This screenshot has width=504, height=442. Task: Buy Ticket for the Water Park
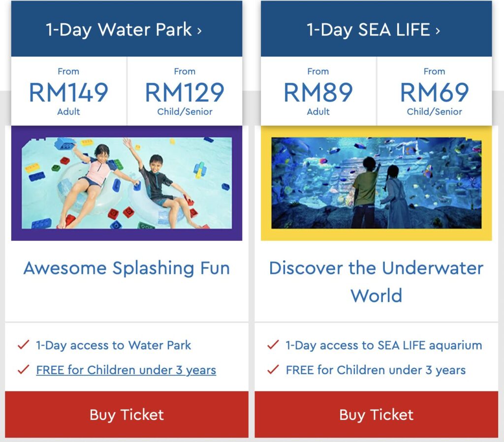(x=126, y=414)
